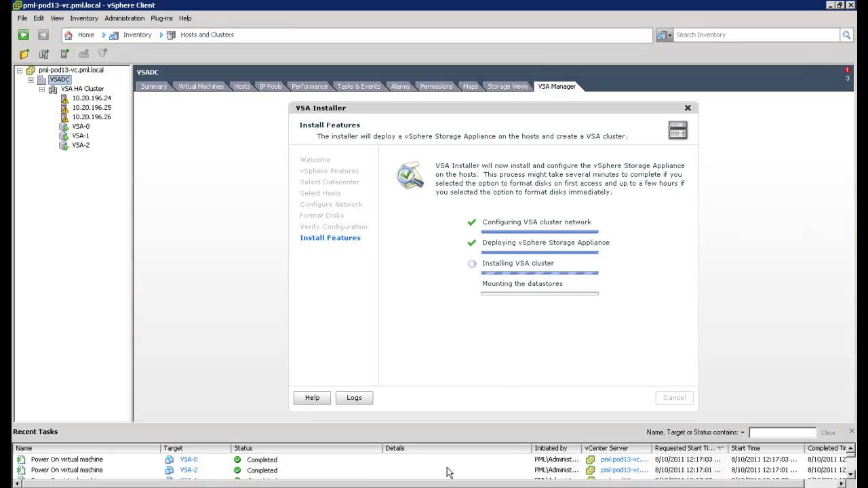
Task: Click host 10.20.196.24 warning icon
Action: (65, 98)
